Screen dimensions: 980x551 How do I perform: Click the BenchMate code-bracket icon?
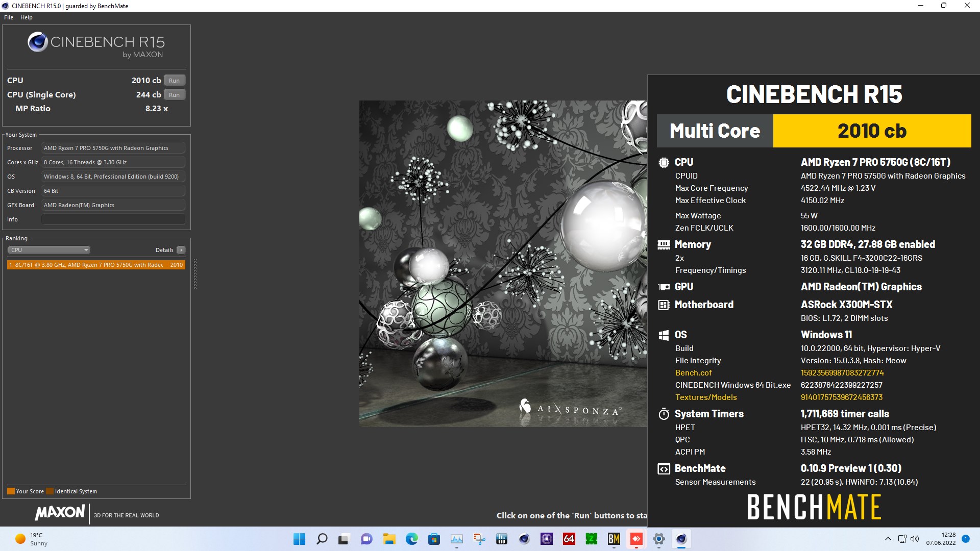pyautogui.click(x=664, y=469)
